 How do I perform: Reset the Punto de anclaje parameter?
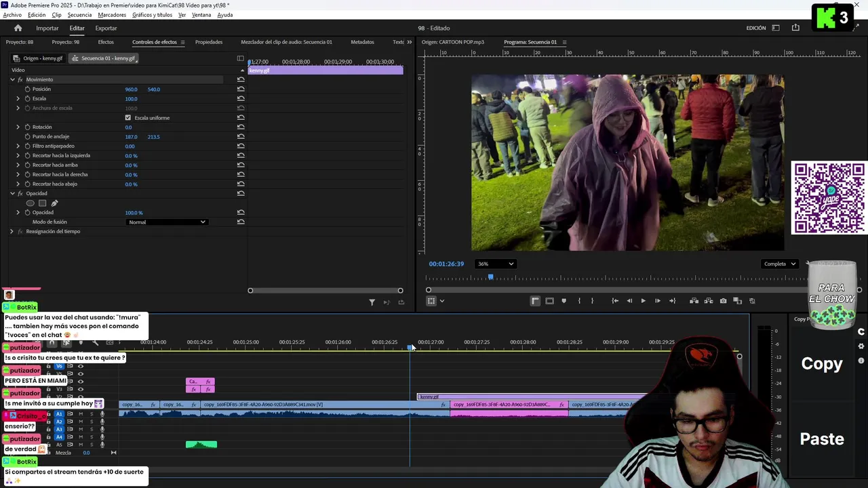click(x=241, y=136)
